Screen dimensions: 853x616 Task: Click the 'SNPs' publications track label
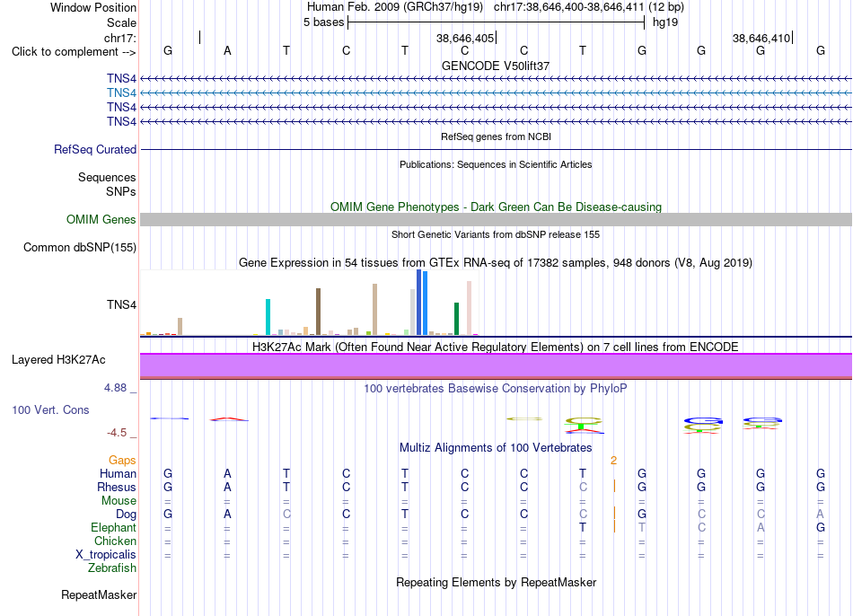click(121, 191)
